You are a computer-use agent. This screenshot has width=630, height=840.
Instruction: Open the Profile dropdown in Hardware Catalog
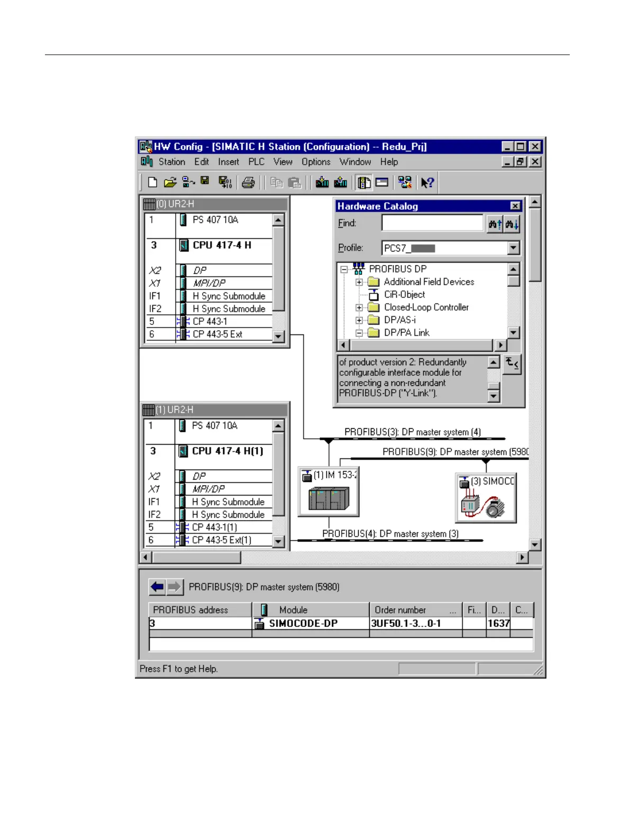click(x=513, y=248)
